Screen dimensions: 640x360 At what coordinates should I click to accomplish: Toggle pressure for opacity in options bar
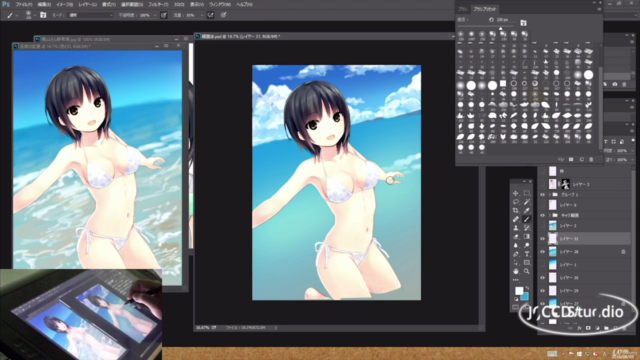pos(164,15)
